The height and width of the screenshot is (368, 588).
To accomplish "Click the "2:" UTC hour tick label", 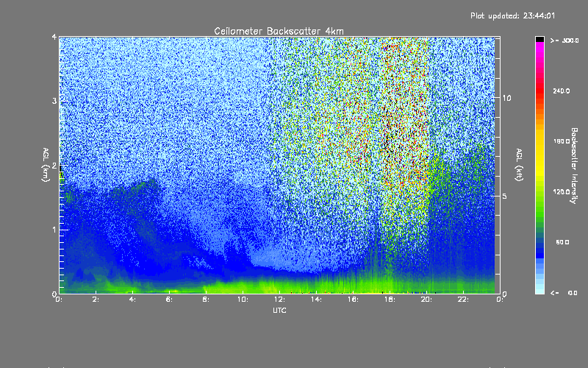I will point(96,300).
